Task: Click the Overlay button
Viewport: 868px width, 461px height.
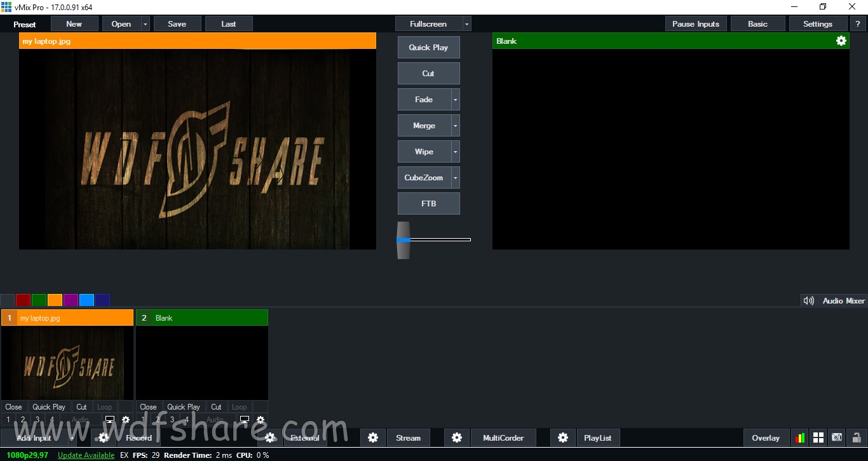Action: [766, 438]
